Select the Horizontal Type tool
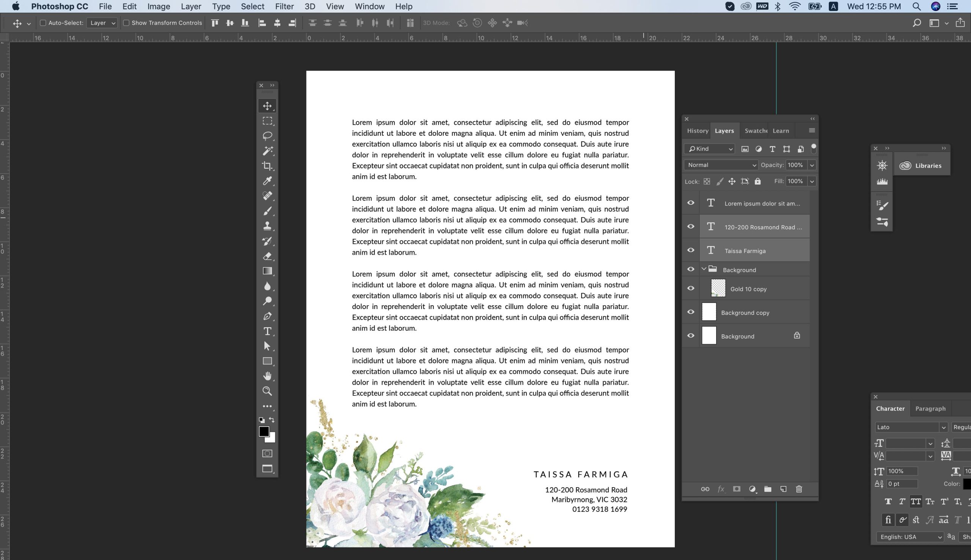 click(x=267, y=331)
